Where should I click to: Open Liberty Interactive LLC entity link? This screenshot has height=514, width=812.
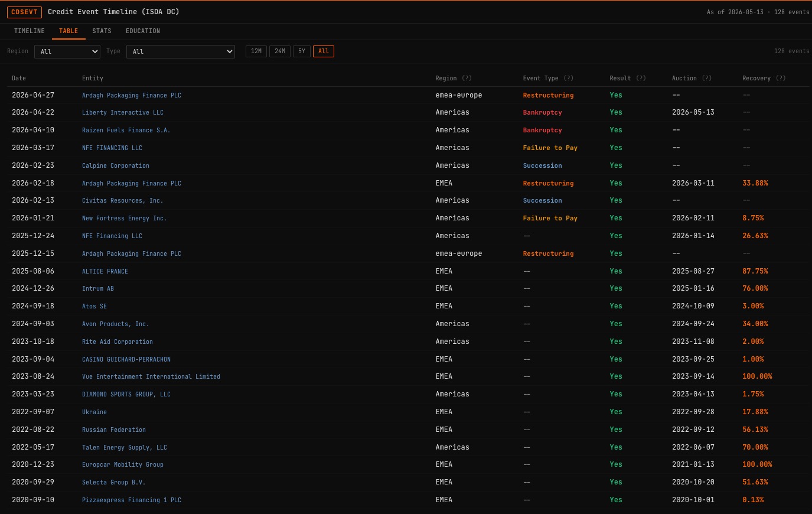tap(123, 112)
